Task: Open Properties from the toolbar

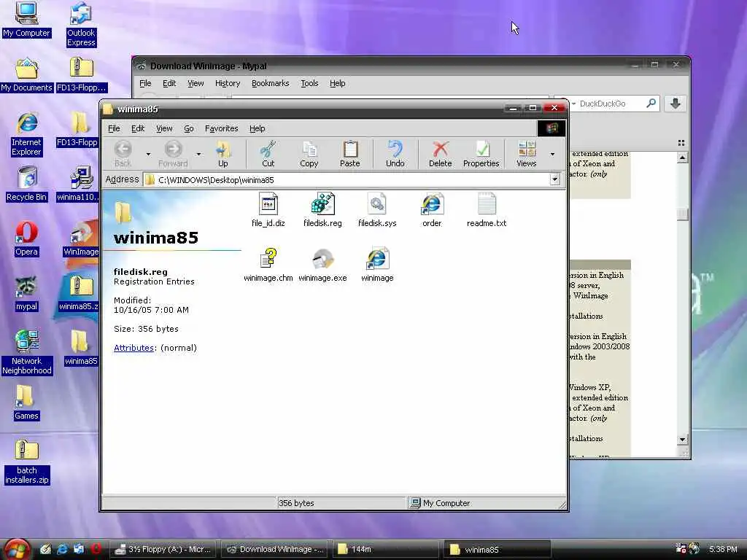Action: tap(481, 154)
